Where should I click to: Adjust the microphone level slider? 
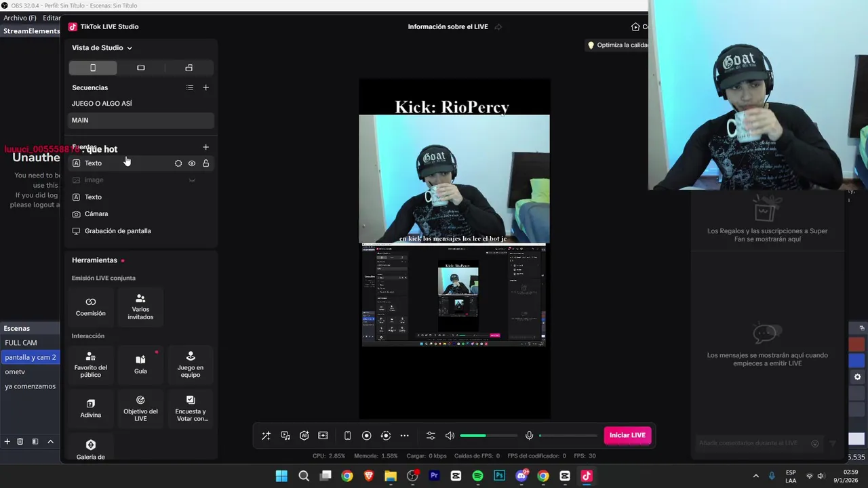pyautogui.click(x=568, y=436)
